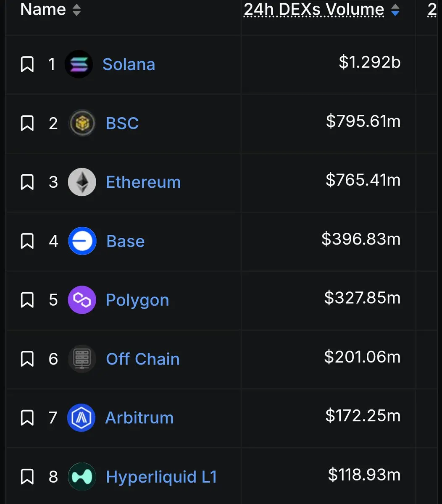
Task: Click the Ethereum diamond logo icon
Action: point(82,182)
